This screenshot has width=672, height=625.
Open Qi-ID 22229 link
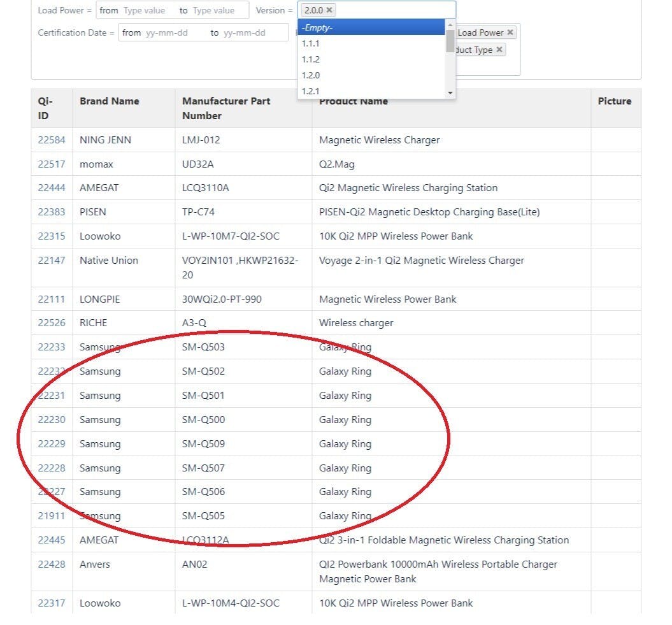point(52,443)
